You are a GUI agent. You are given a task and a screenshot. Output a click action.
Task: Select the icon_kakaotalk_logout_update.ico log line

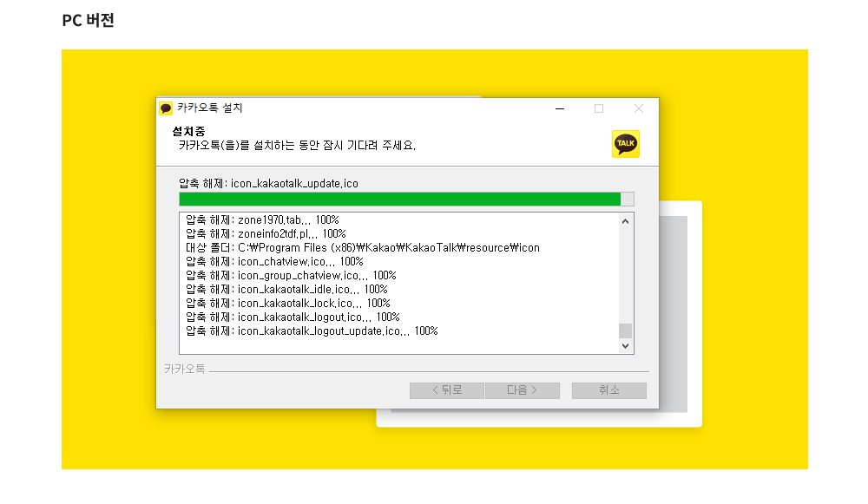click(x=312, y=331)
